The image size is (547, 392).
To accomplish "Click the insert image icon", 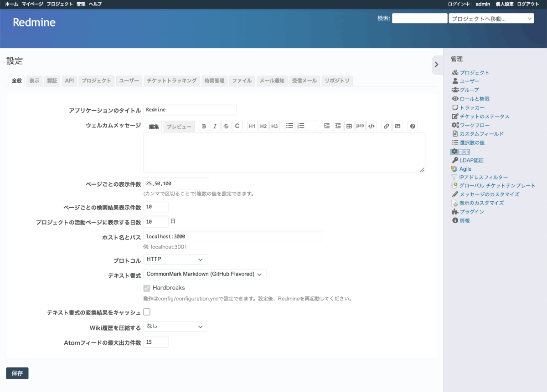I will coord(397,126).
